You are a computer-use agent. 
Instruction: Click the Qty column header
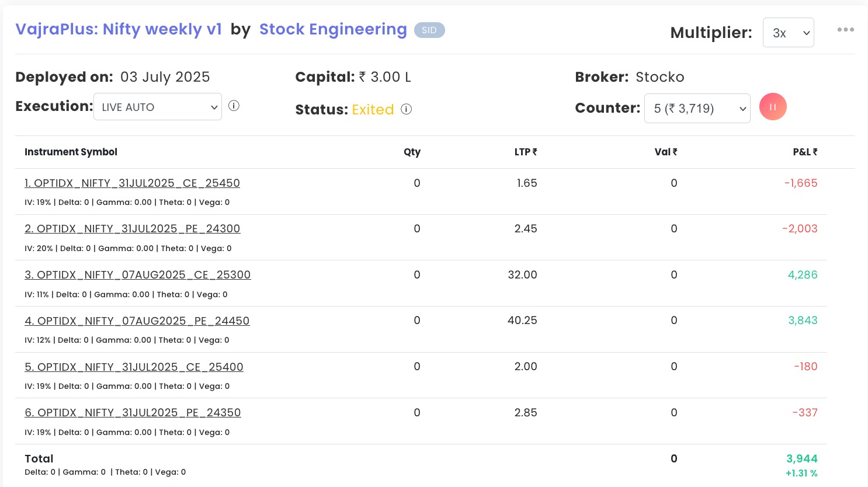click(412, 152)
